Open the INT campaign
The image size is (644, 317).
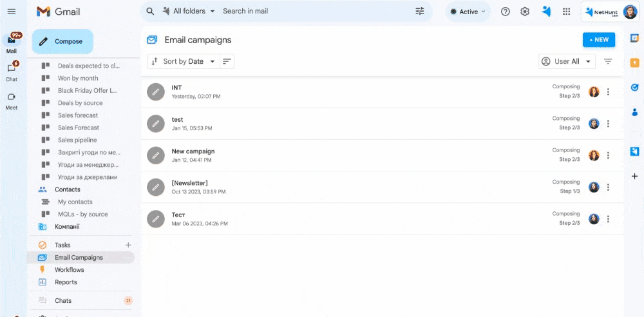tap(382, 92)
